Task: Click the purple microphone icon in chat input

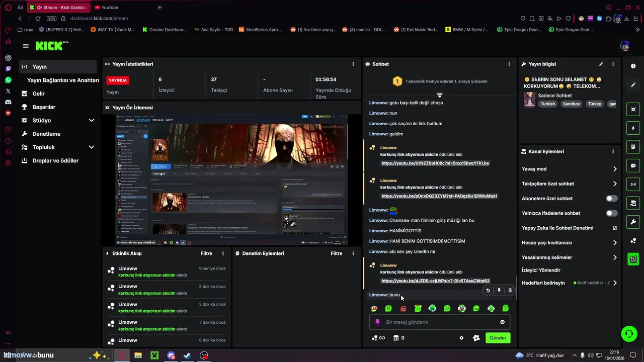Action: coord(377,322)
